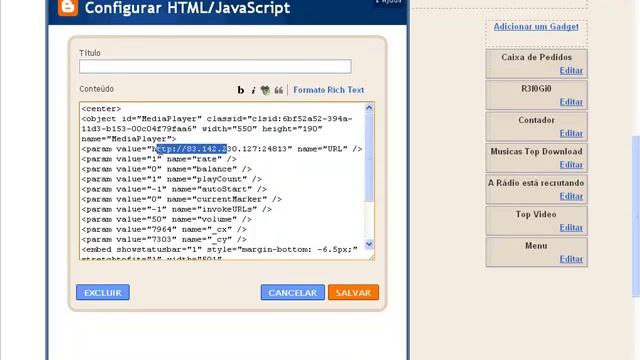Viewport: 640px width, 360px height.
Task: Switch to Formato Rich Text mode
Action: pos(329,90)
